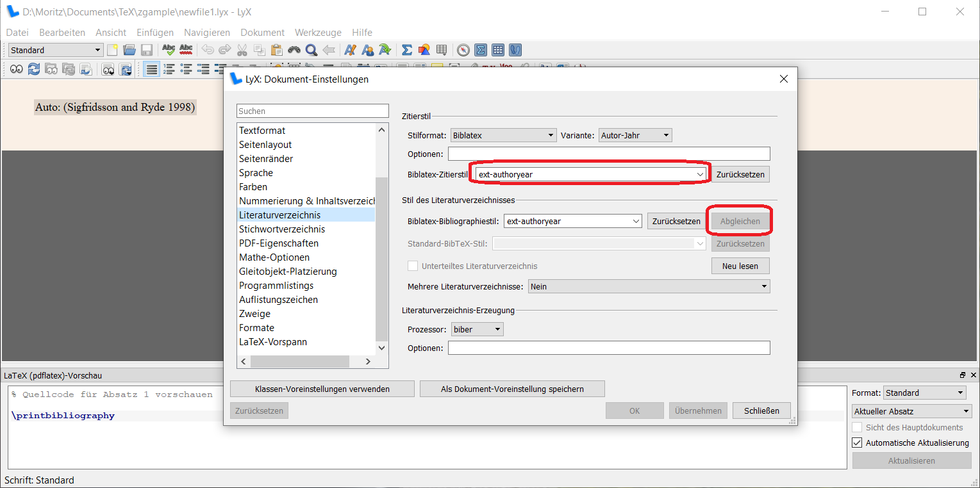Insert graphics shapes icon

click(x=424, y=50)
